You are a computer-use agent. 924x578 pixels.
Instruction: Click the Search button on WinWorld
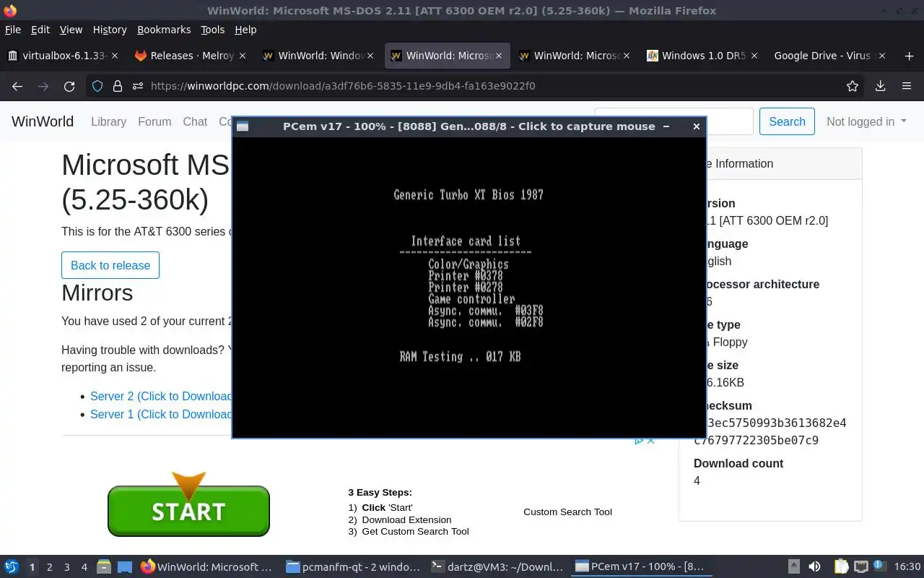787,121
